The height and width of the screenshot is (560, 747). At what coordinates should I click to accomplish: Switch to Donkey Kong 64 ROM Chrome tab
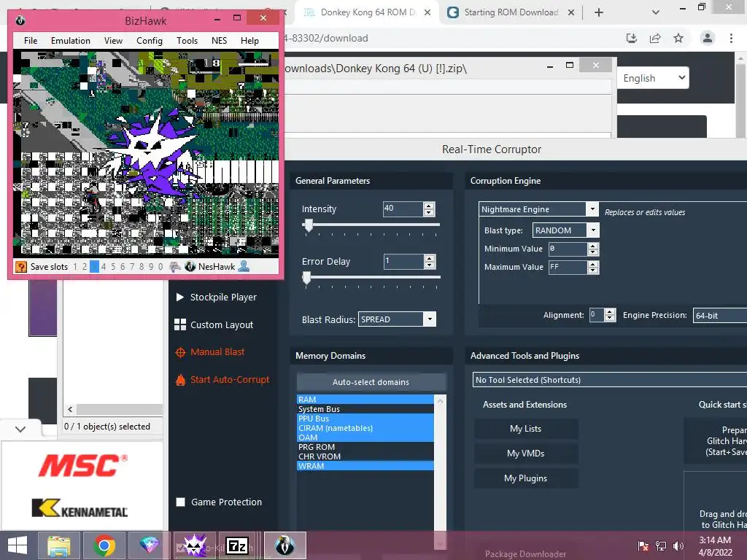tap(367, 12)
